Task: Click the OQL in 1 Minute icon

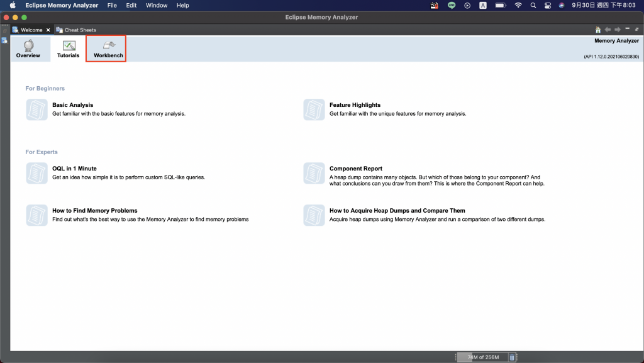Action: coord(37,173)
